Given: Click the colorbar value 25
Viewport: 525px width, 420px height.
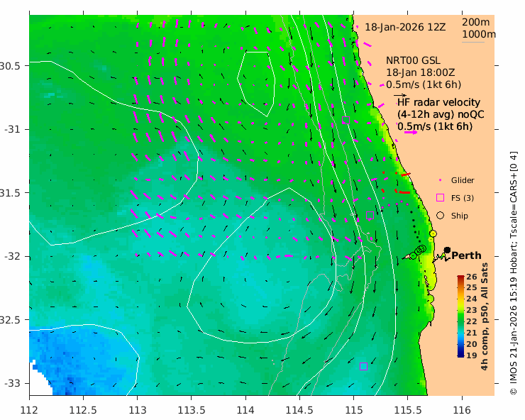Looking at the screenshot, I should 471,287.
